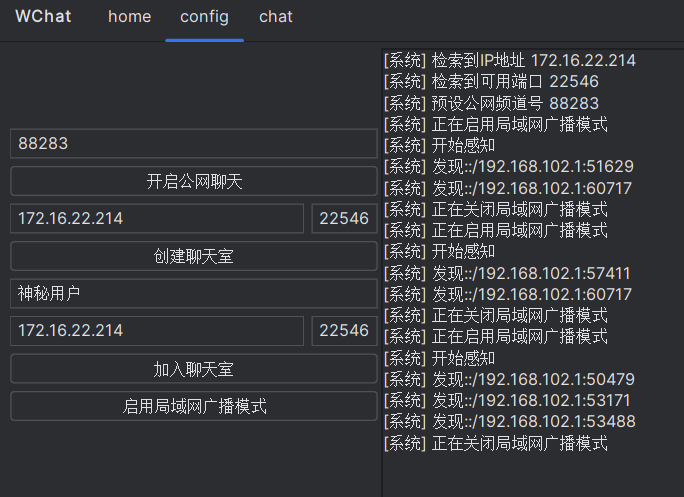
Task: Click the port field above 加入聊天室
Action: (344, 331)
